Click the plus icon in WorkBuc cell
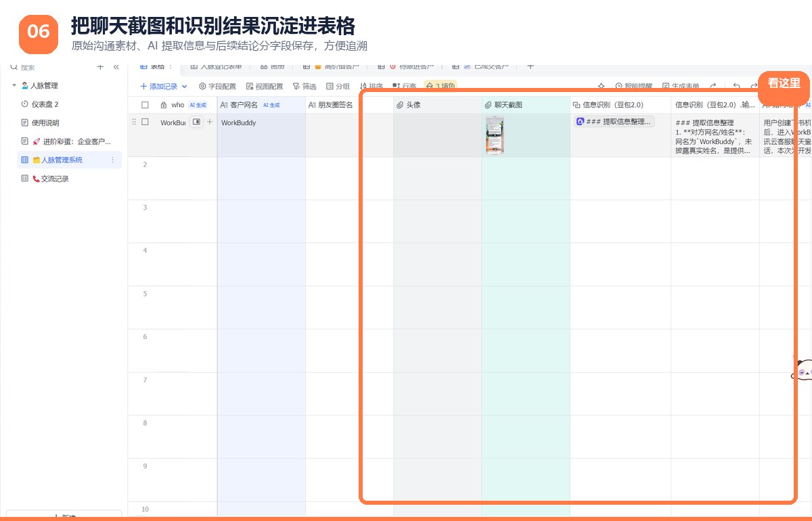 (x=210, y=122)
